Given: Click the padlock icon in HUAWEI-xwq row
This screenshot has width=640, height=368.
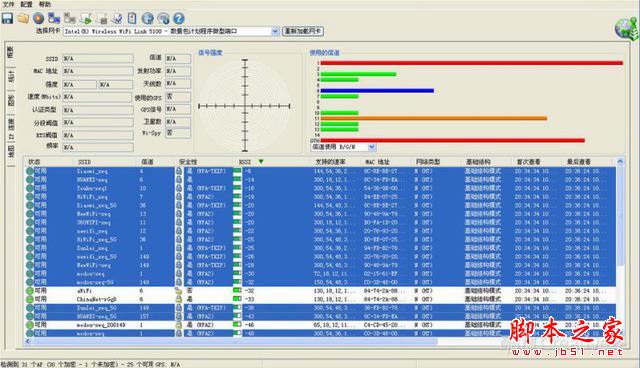Looking at the screenshot, I should [178, 180].
